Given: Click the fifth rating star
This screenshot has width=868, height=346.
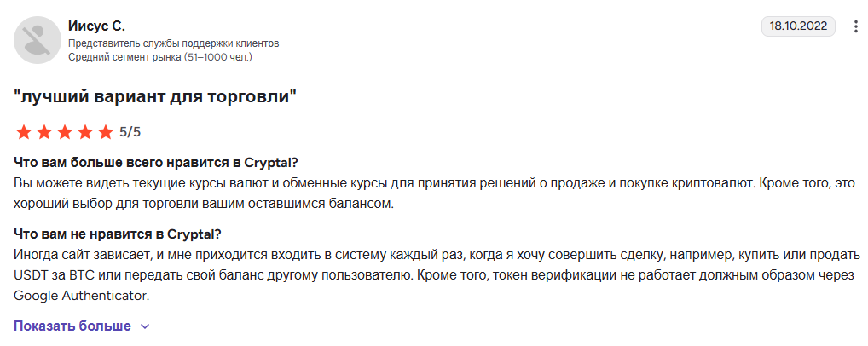Looking at the screenshot, I should [x=105, y=132].
